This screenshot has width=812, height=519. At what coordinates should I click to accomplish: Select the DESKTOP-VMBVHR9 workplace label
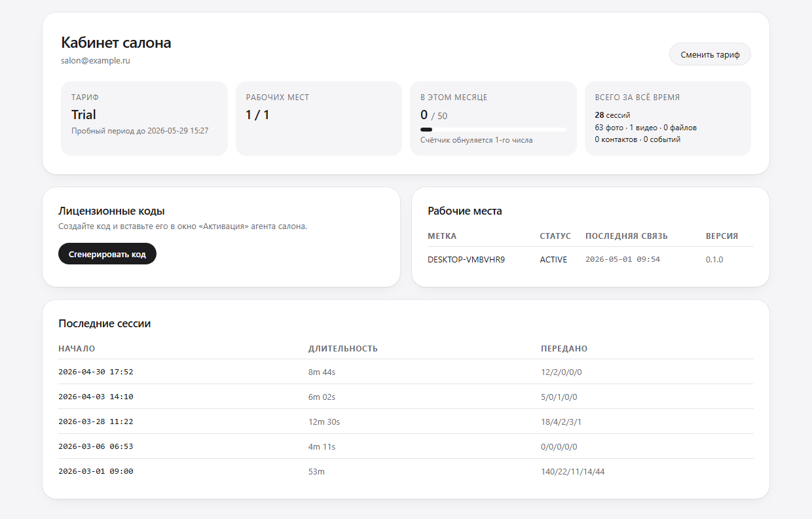tap(466, 259)
